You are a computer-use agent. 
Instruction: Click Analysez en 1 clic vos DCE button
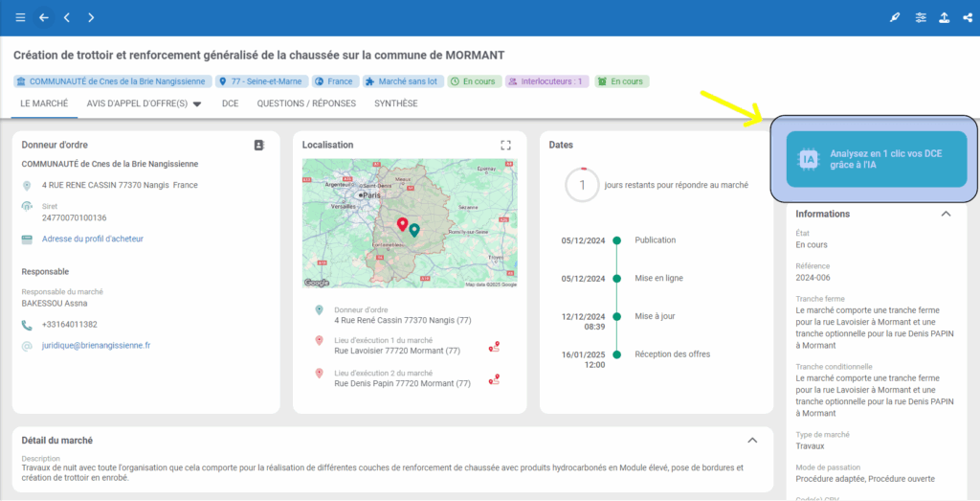(x=876, y=159)
